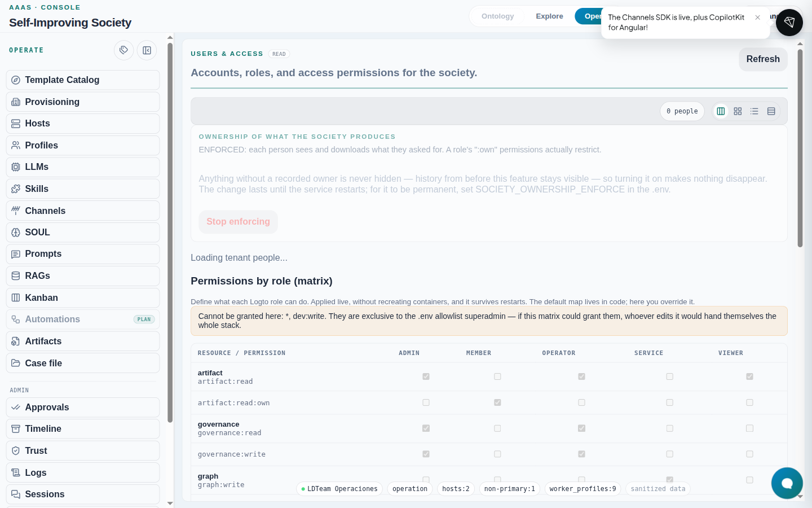This screenshot has height=508, width=812.
Task: Toggle artifact:read for Operator role
Action: pyautogui.click(x=581, y=376)
